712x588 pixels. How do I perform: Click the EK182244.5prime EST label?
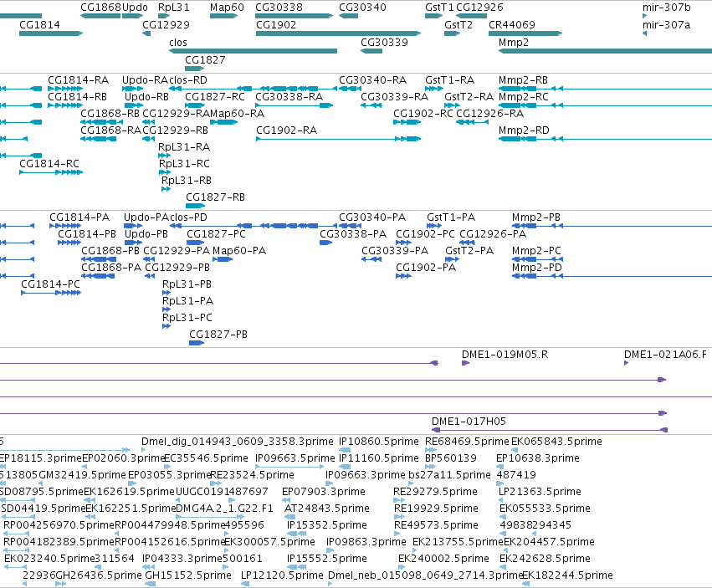click(567, 575)
